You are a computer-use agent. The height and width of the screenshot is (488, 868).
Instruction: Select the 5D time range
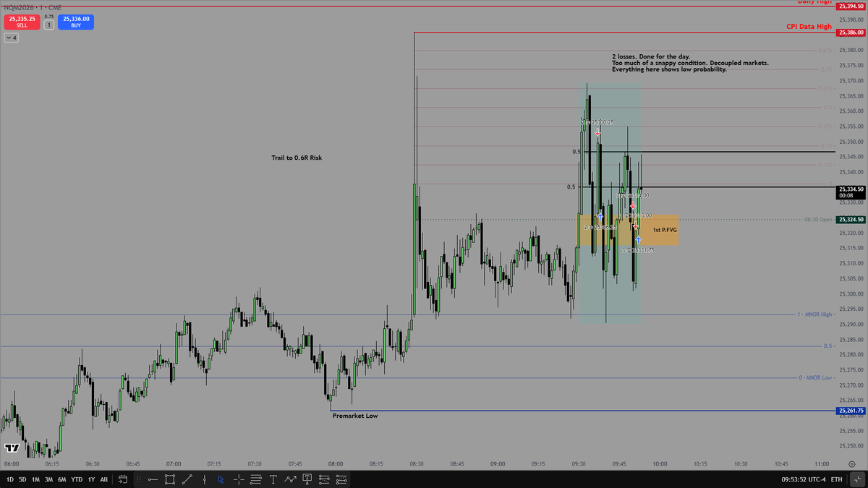coord(22,479)
